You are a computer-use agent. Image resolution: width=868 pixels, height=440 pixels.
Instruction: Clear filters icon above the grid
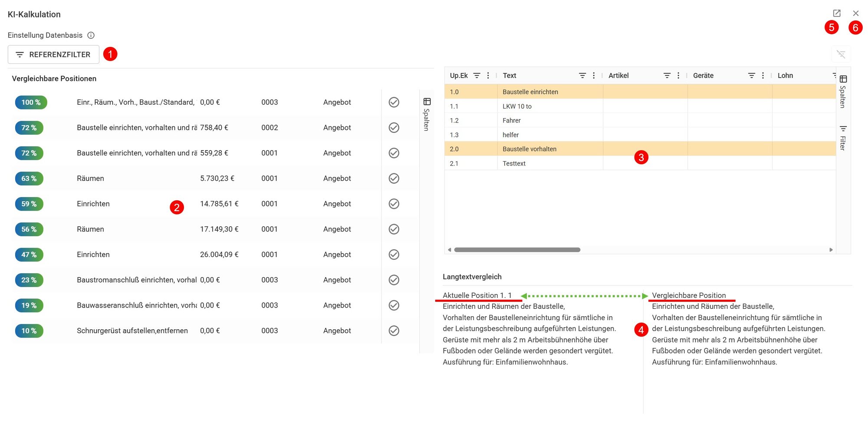tap(841, 54)
